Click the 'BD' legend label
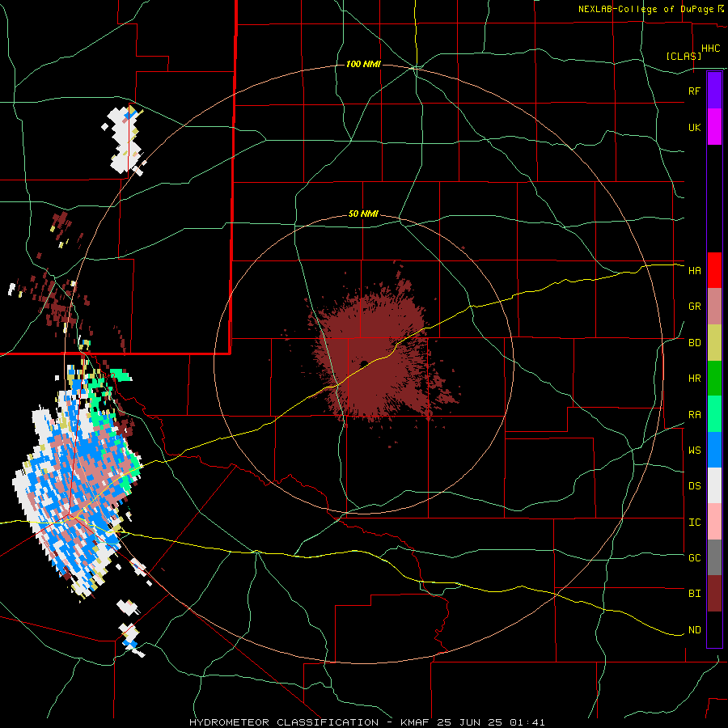 694,343
